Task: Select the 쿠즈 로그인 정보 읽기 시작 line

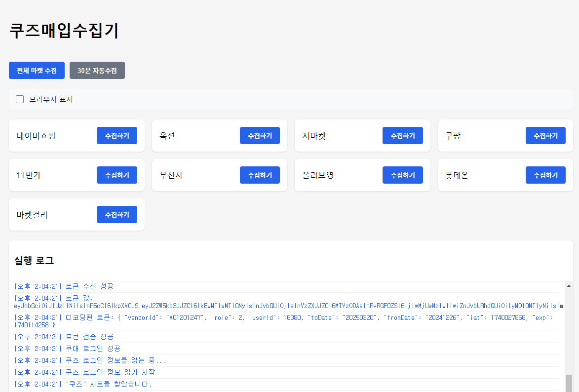Action: 287,372
